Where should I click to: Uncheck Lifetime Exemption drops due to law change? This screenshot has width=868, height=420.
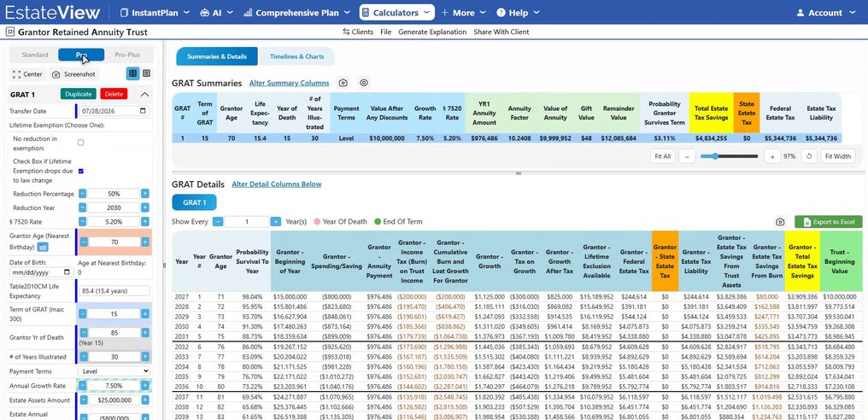(81, 171)
